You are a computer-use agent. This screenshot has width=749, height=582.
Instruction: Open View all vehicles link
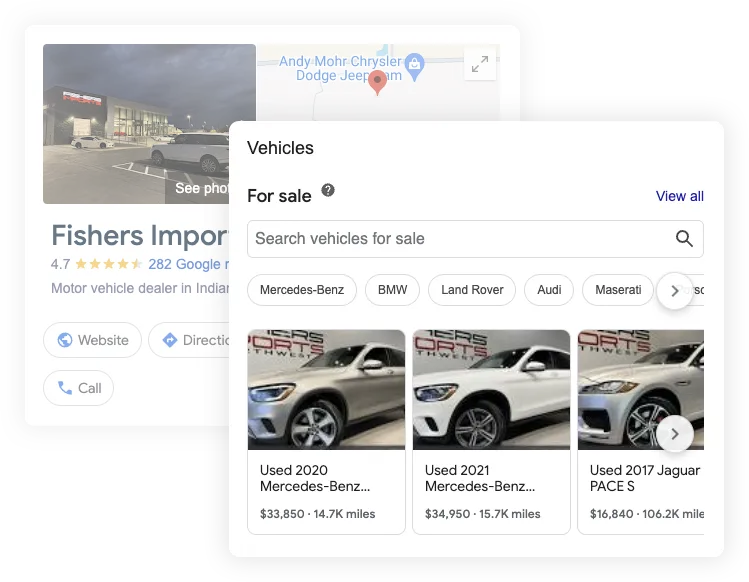(679, 196)
